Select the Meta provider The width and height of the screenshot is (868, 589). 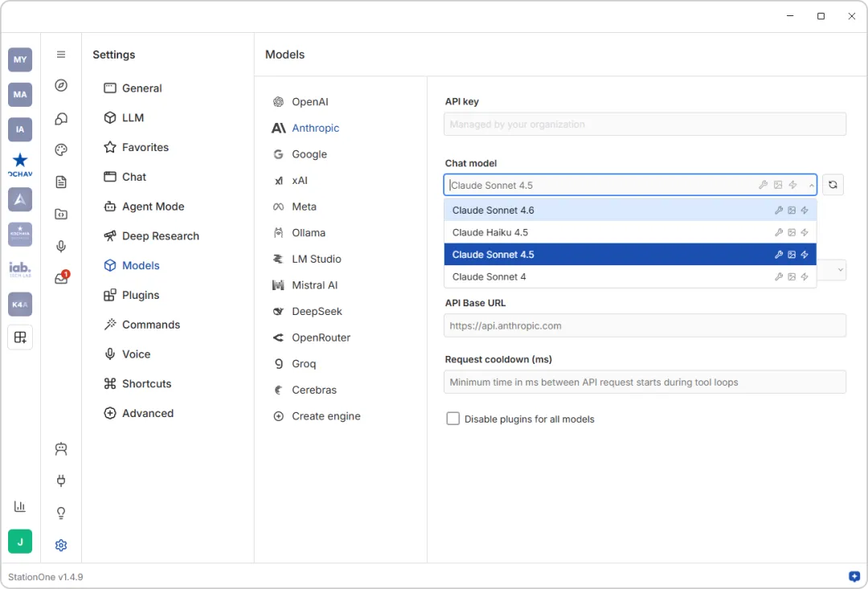[294, 207]
